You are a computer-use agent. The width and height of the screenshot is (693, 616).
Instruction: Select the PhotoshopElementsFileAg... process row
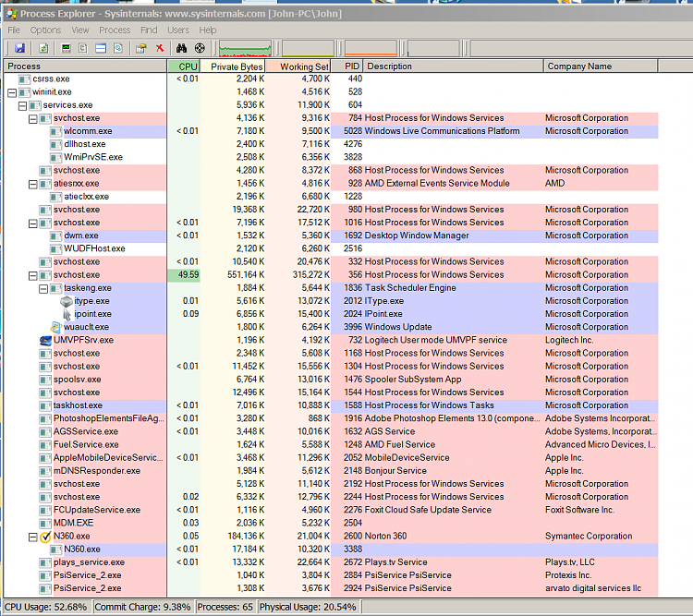331,418
